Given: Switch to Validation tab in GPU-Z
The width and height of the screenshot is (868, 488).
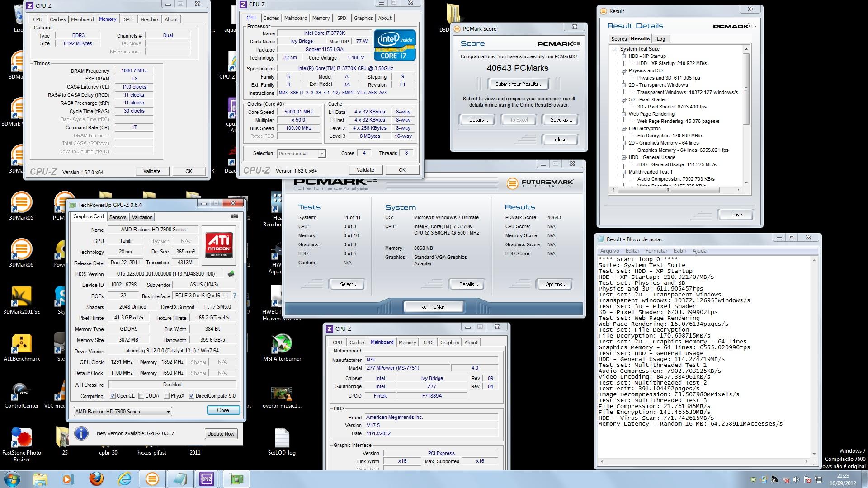Looking at the screenshot, I should pyautogui.click(x=142, y=217).
